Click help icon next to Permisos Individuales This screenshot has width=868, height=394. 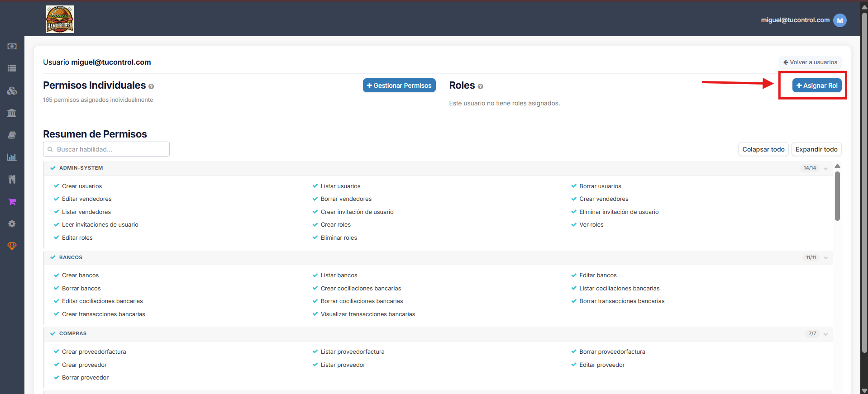click(151, 86)
